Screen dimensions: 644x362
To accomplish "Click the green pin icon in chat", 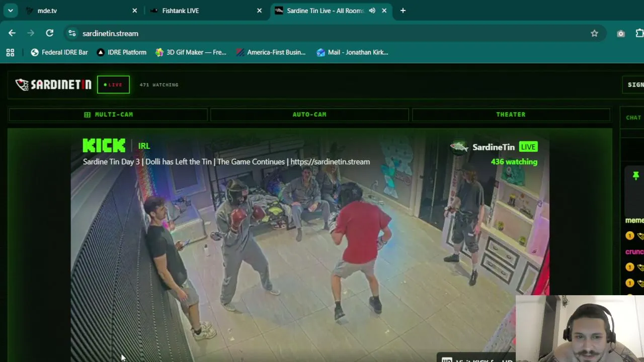I will (636, 175).
